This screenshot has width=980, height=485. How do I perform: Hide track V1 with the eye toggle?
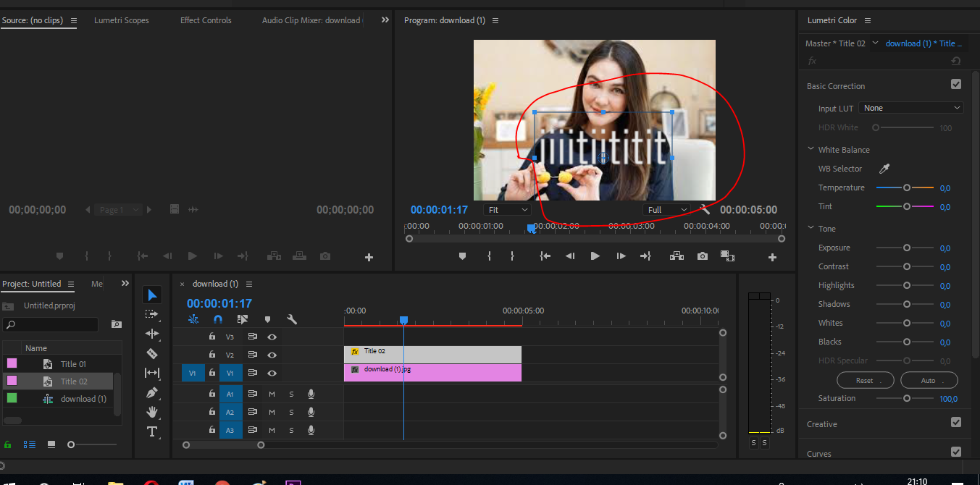pyautogui.click(x=272, y=373)
